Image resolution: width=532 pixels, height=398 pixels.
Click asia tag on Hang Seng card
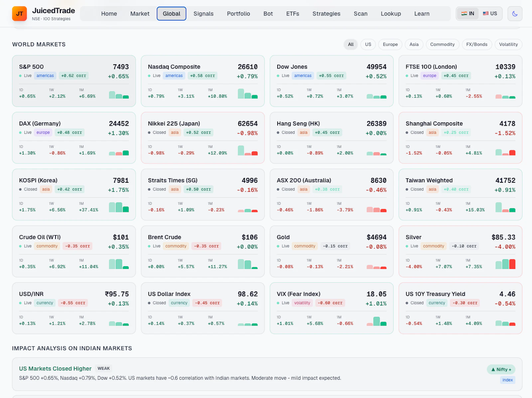point(304,132)
